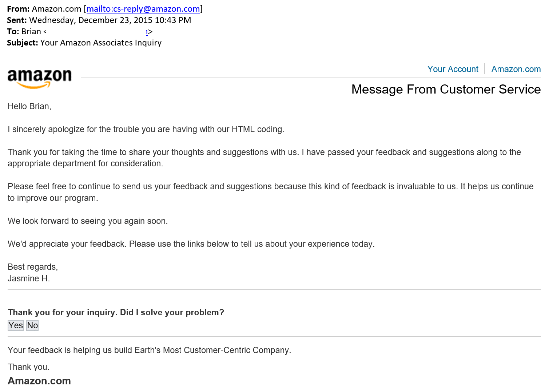This screenshot has height=392, width=549.
Task: Select the Subject line text
Action: click(x=84, y=43)
